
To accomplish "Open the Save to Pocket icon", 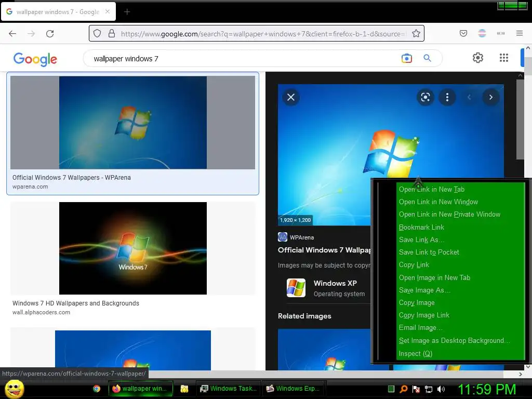I will (463, 33).
